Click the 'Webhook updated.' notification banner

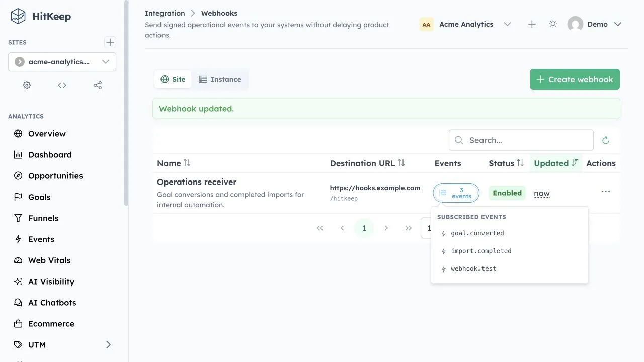[386, 109]
